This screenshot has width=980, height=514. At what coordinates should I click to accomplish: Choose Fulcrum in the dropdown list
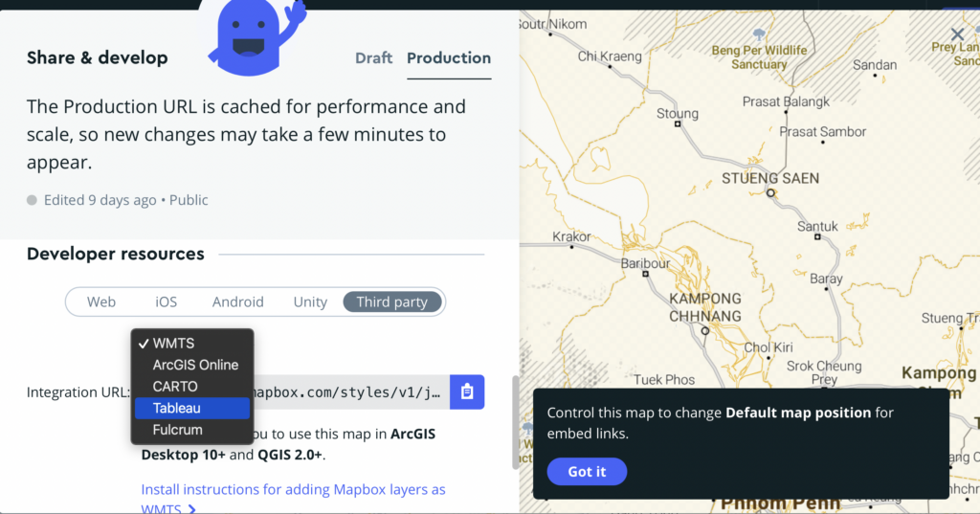[x=191, y=430]
